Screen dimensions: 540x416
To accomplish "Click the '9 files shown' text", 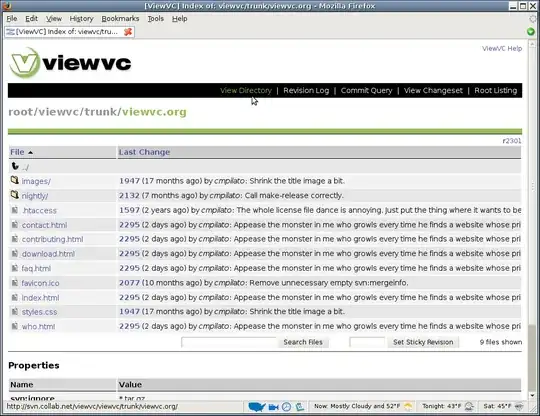I will pyautogui.click(x=501, y=342).
